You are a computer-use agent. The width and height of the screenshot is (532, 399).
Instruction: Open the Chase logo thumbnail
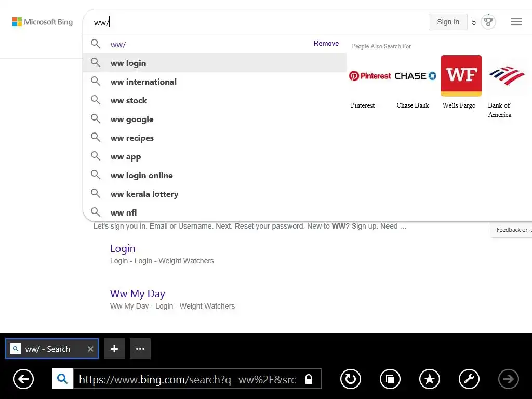pyautogui.click(x=415, y=76)
